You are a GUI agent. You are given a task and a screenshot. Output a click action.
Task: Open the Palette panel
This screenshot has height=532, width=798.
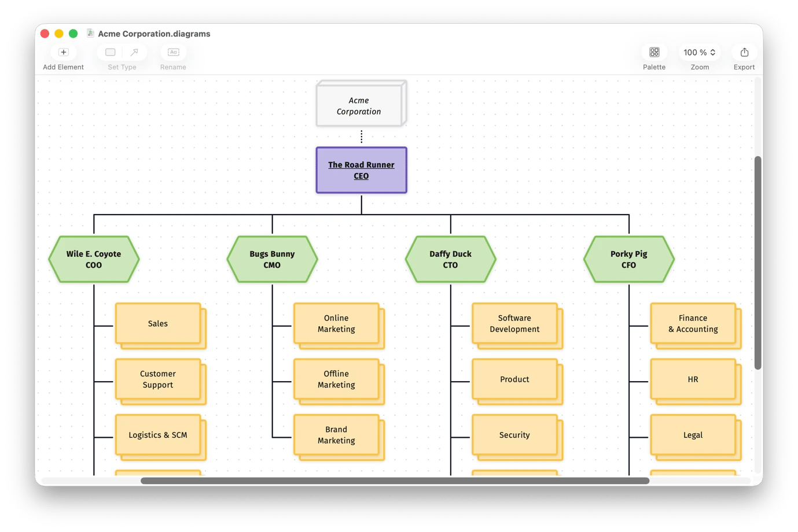654,52
